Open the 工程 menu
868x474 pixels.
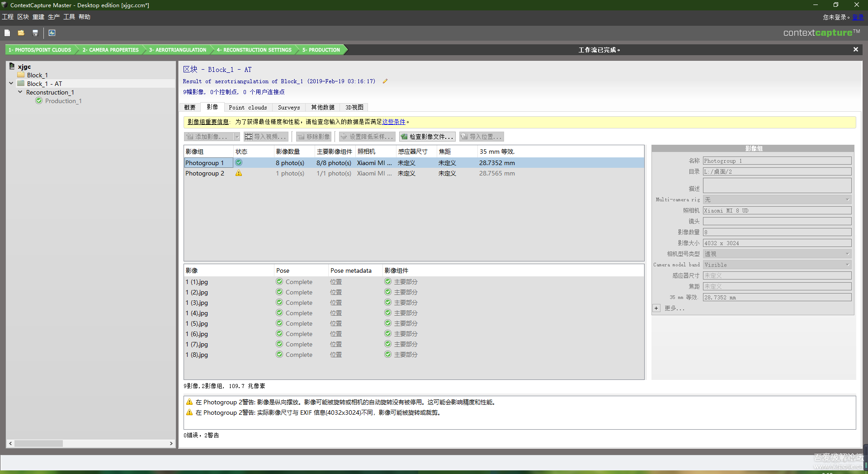(x=8, y=17)
